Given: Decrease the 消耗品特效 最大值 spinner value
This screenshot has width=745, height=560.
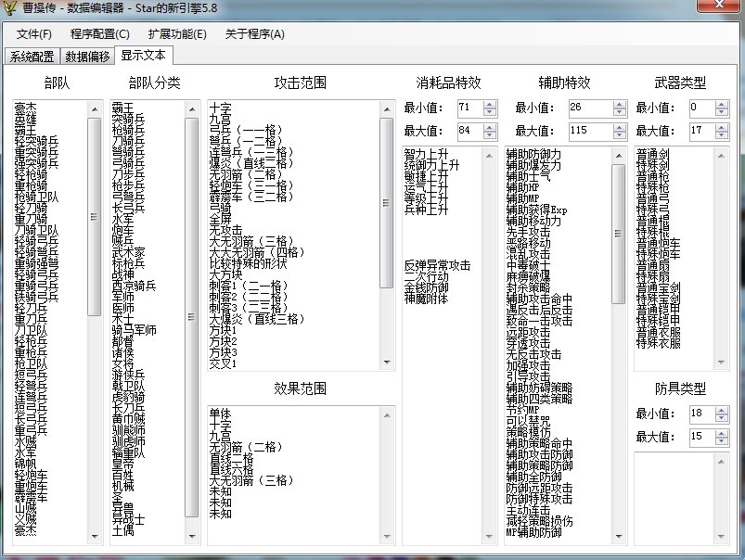Looking at the screenshot, I should tap(490, 135).
